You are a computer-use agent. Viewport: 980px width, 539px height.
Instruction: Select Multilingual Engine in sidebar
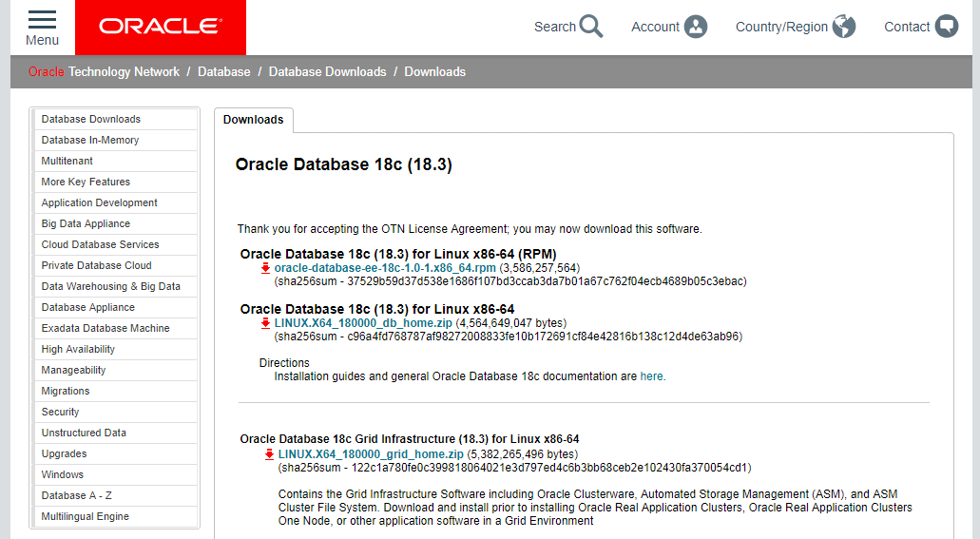pos(115,516)
